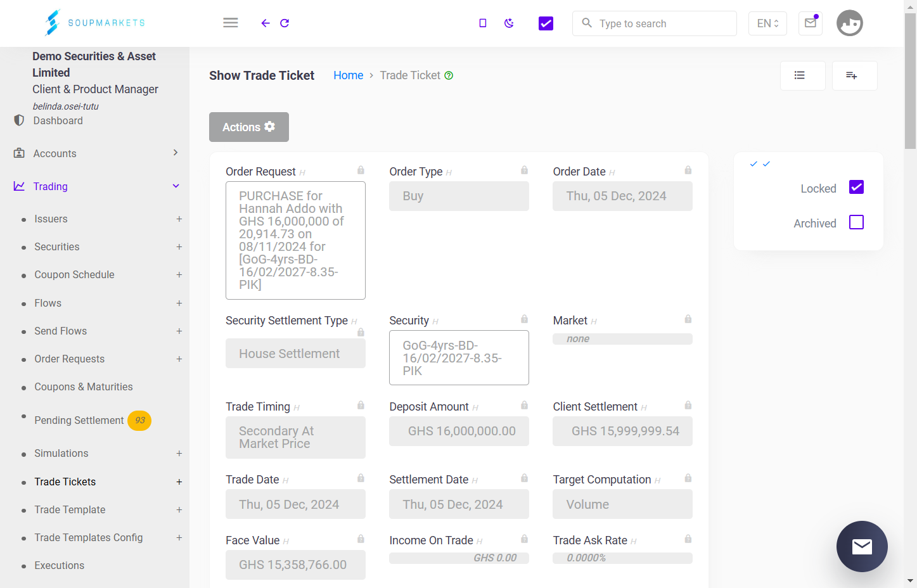The height and width of the screenshot is (588, 917).
Task: Click the Soupmarkets logo
Action: pyautogui.click(x=95, y=23)
